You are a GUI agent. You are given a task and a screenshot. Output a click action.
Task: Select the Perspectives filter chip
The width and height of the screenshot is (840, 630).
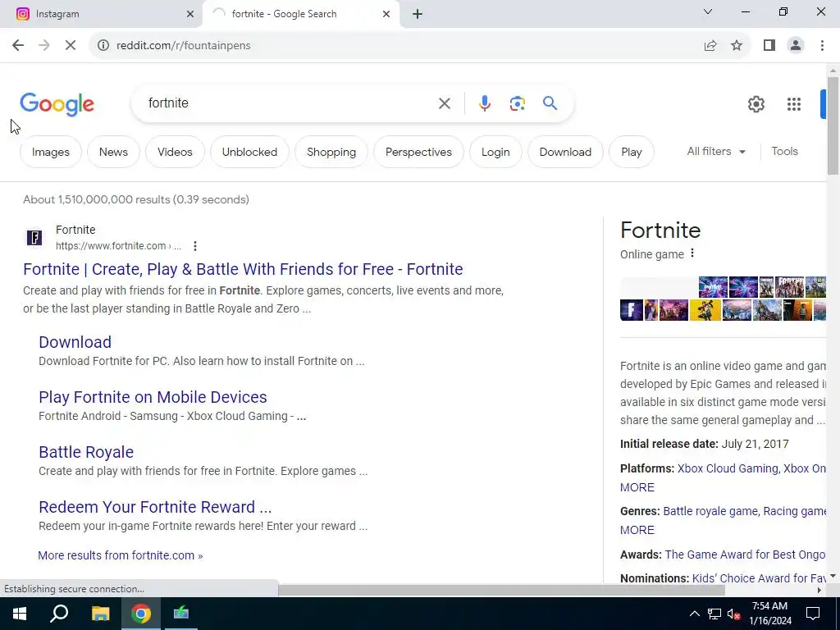[418, 152]
